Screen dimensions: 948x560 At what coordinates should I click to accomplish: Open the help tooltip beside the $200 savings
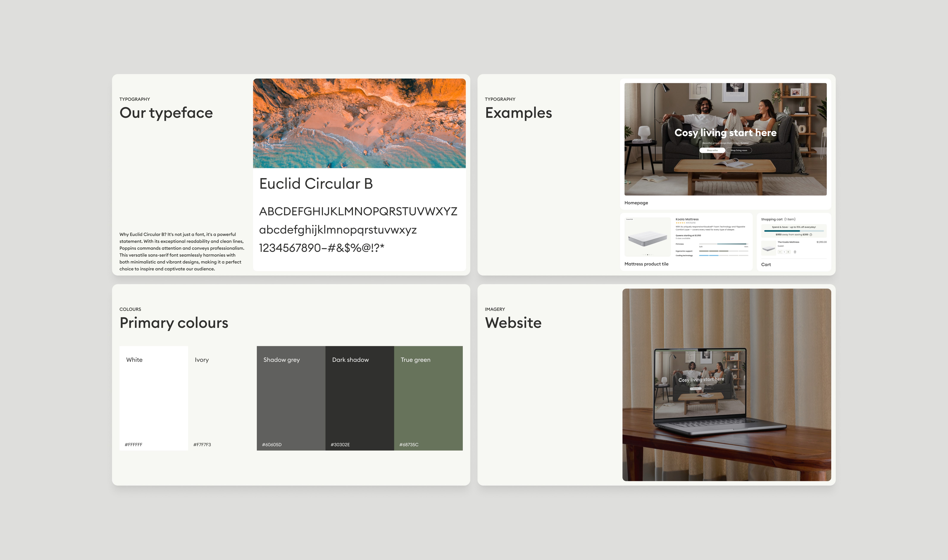point(811,235)
